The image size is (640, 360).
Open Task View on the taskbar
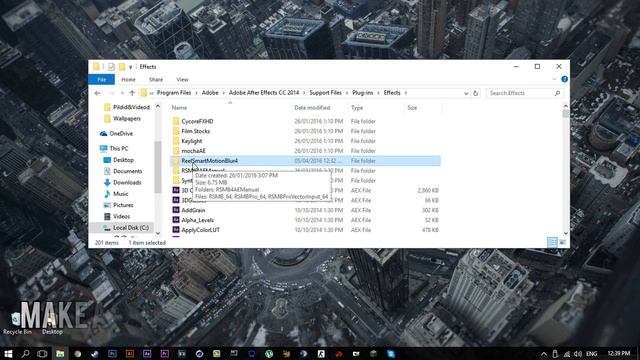coord(42,354)
